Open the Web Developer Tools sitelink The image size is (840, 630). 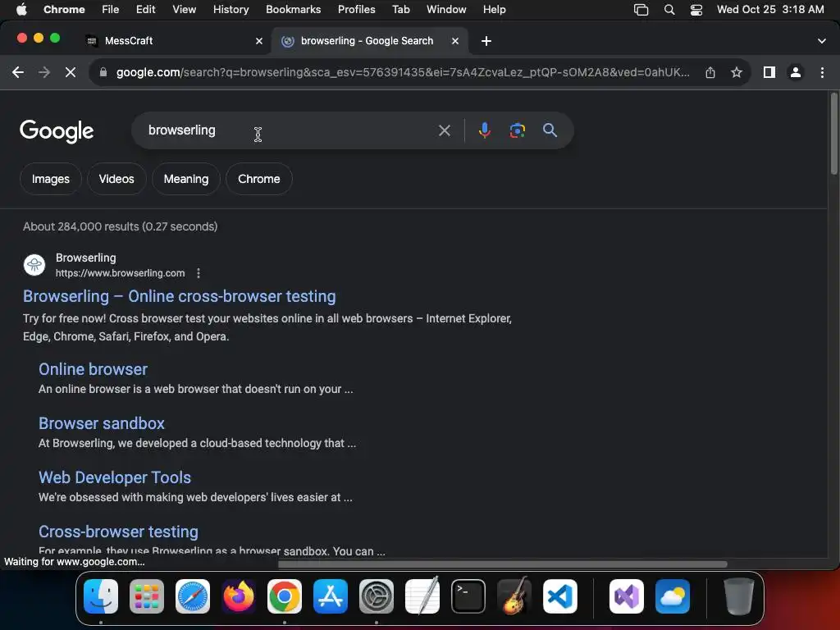click(x=115, y=477)
